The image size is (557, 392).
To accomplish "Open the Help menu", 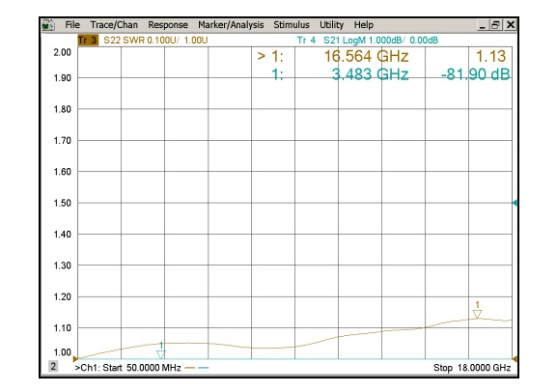I will 363,25.
